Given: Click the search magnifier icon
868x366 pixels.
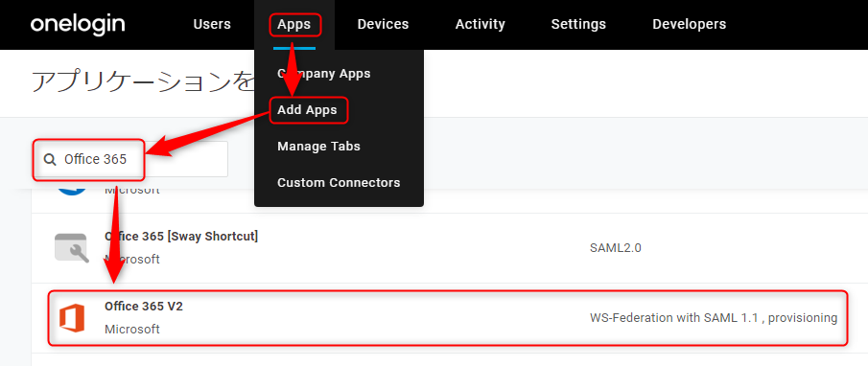Looking at the screenshot, I should pos(50,160).
